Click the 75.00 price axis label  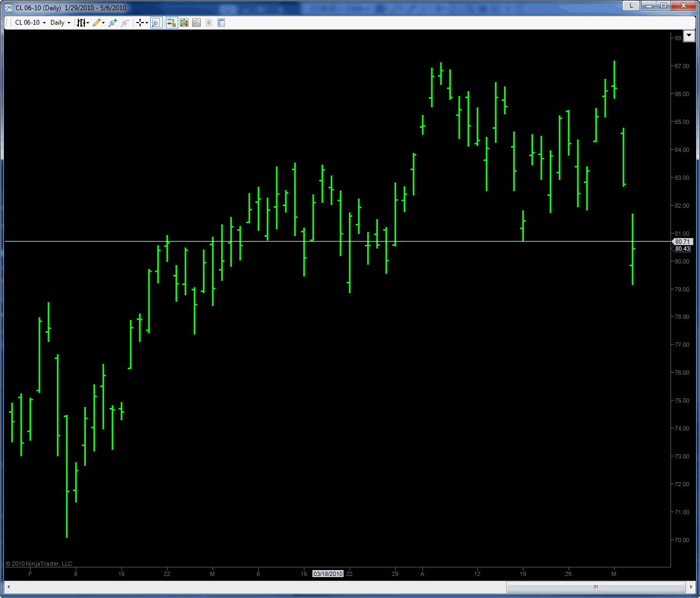pos(682,400)
